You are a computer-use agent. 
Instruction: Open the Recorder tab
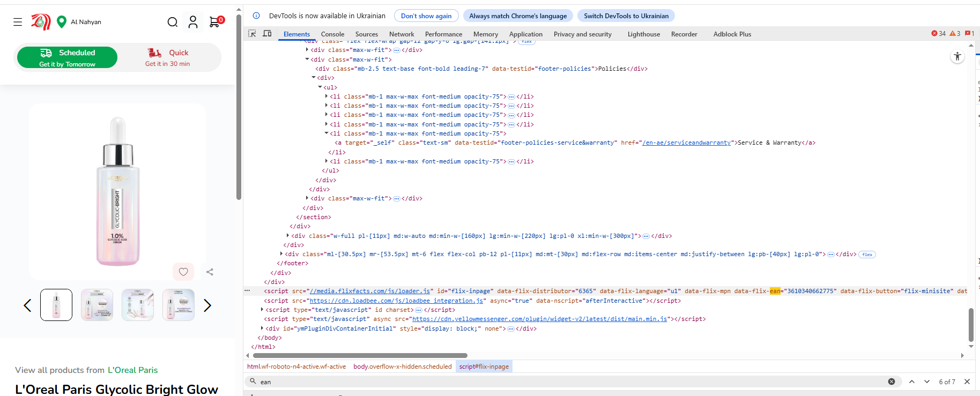click(x=684, y=34)
